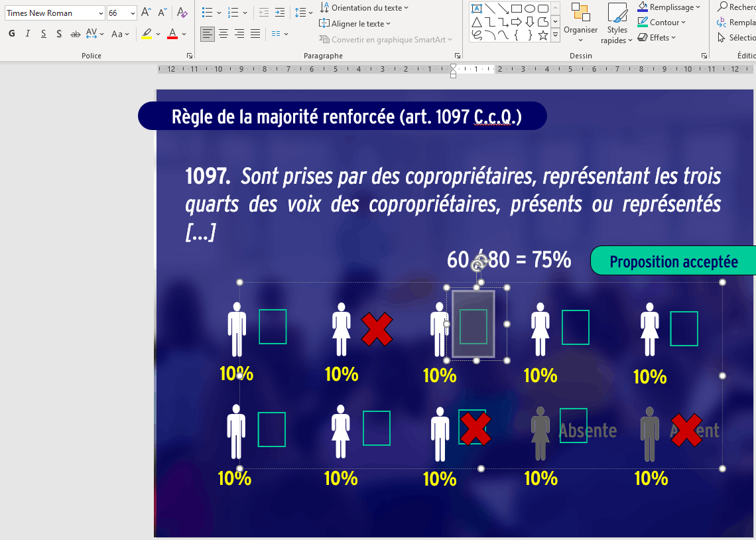This screenshot has height=540, width=756.
Task: Insert a bulleted list
Action: [x=208, y=13]
